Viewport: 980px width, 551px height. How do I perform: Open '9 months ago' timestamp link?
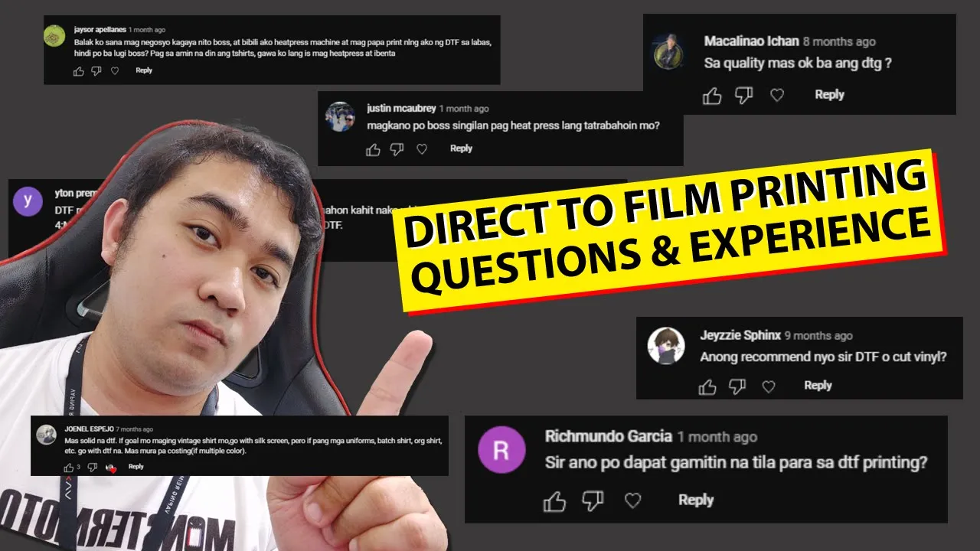(818, 336)
